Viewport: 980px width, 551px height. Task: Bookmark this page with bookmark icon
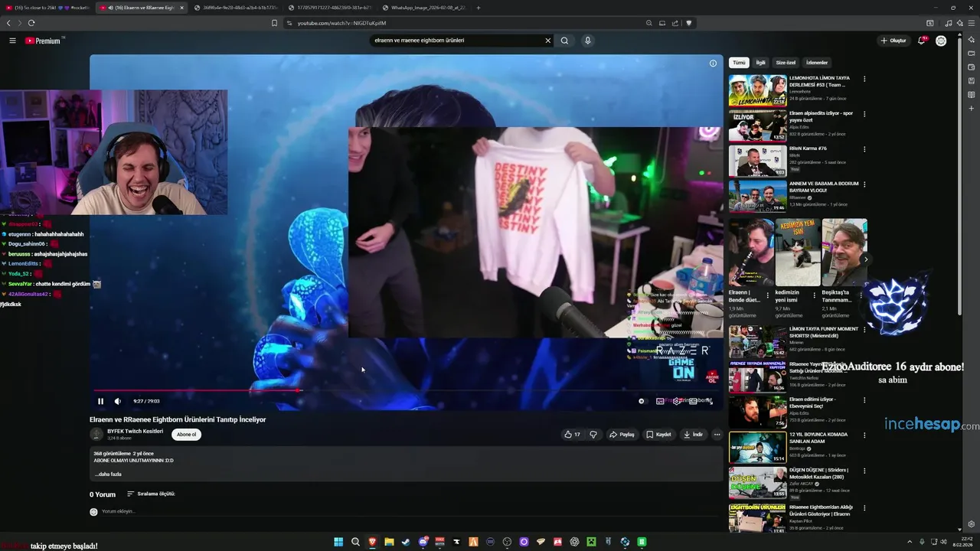(274, 23)
